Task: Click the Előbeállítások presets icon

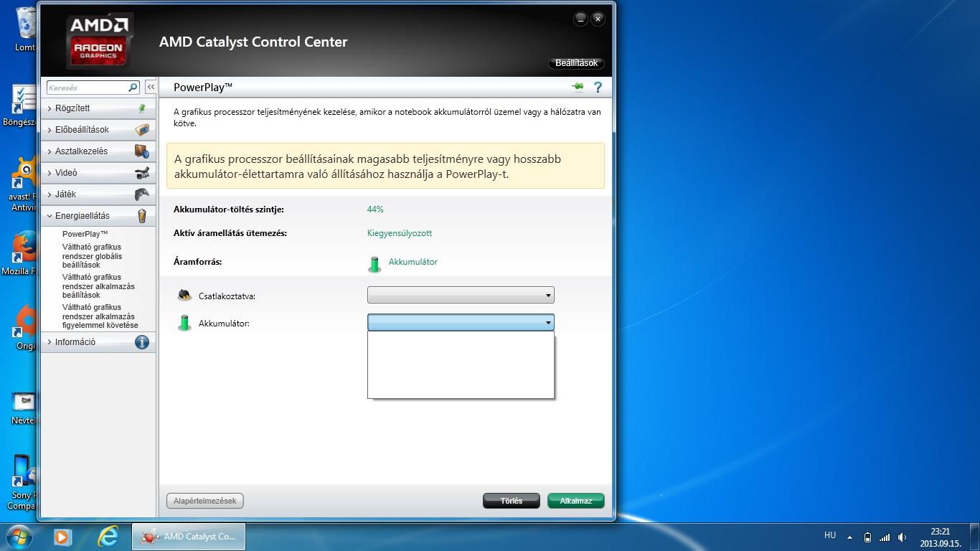Action: coord(141,130)
